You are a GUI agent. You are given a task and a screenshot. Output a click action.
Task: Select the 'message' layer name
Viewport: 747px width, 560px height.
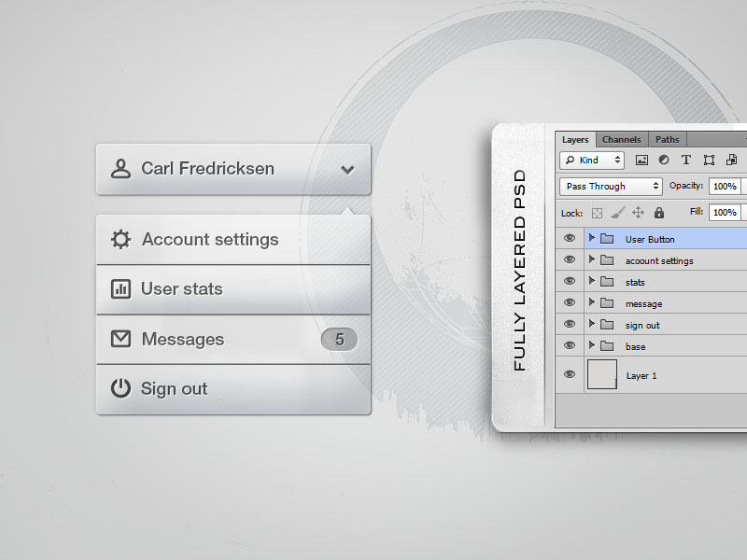(643, 304)
